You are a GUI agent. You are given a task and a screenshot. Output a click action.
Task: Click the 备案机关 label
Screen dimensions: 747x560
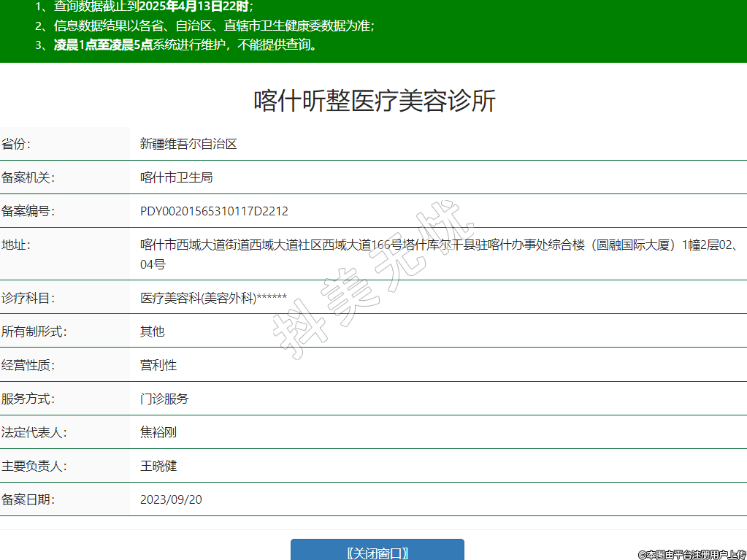(28, 177)
